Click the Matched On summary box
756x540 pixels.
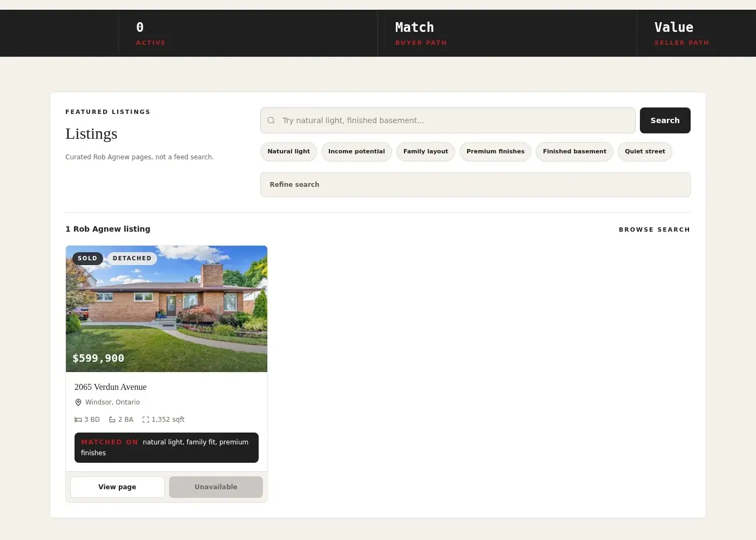166,448
